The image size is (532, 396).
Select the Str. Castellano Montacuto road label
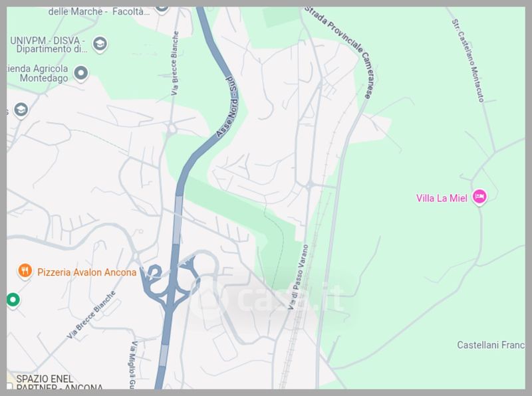[467, 60]
